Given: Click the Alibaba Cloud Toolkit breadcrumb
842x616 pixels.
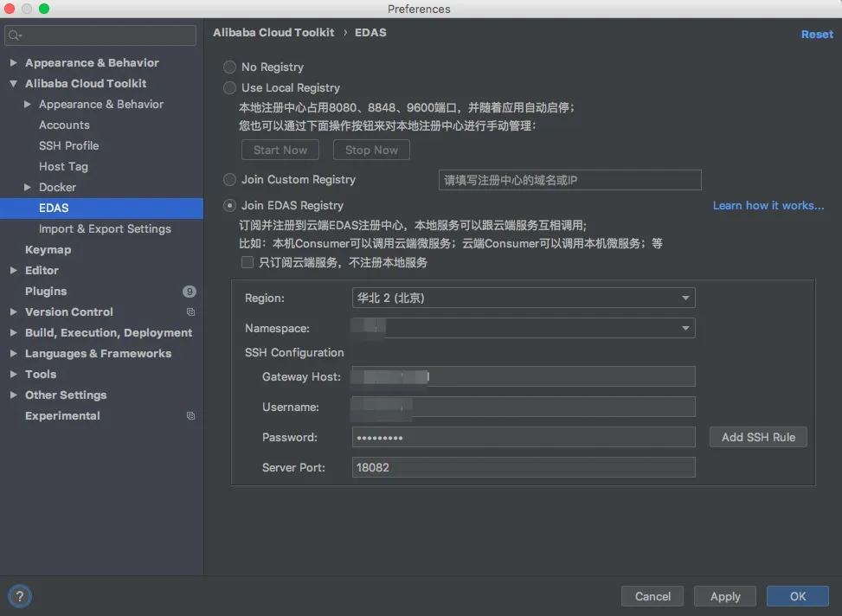Looking at the screenshot, I should [273, 33].
